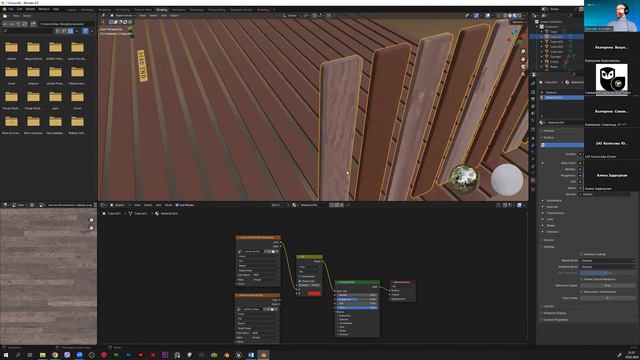Open the tool properties tab icon

(x=533, y=84)
